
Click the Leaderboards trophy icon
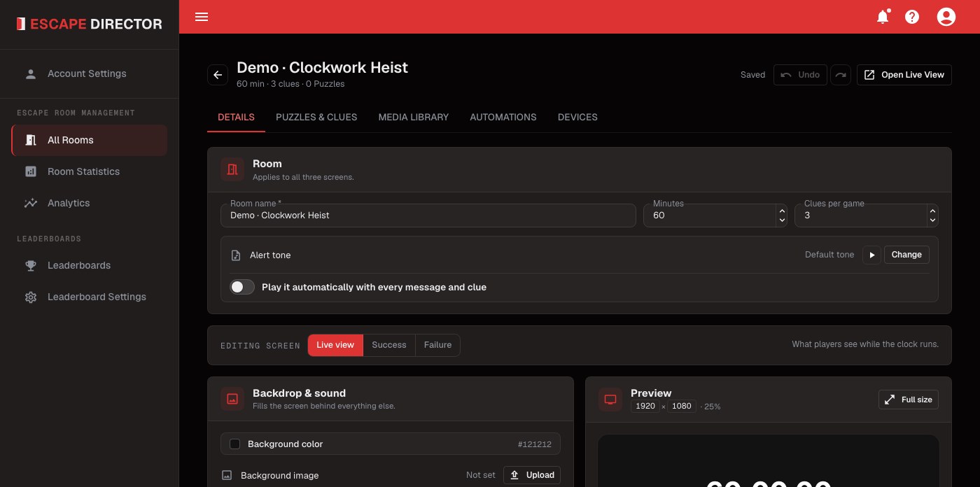coord(31,265)
